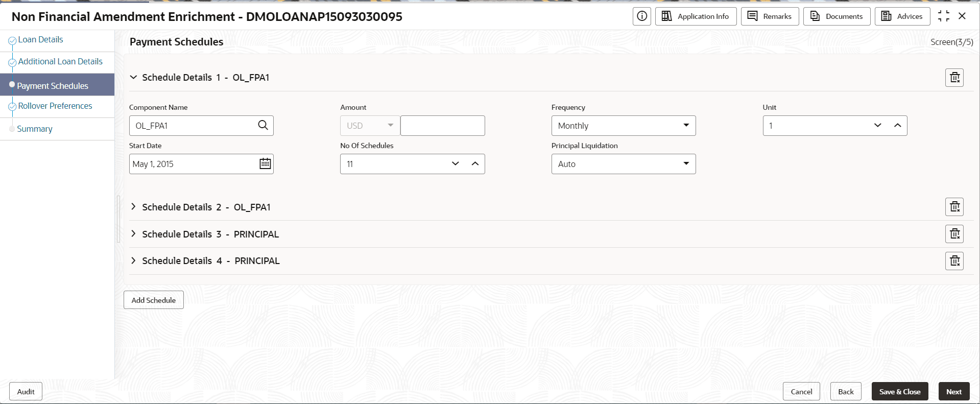Toggle full-screen expand icon
This screenshot has width=980, height=404.
pyautogui.click(x=944, y=16)
